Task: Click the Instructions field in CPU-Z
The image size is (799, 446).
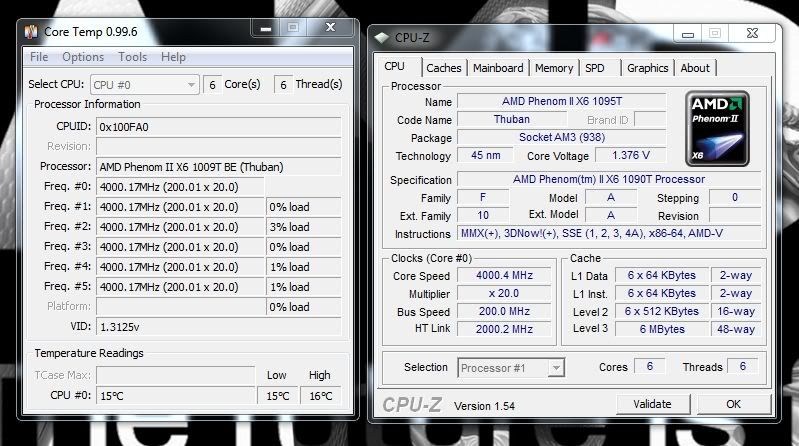Action: [x=609, y=233]
